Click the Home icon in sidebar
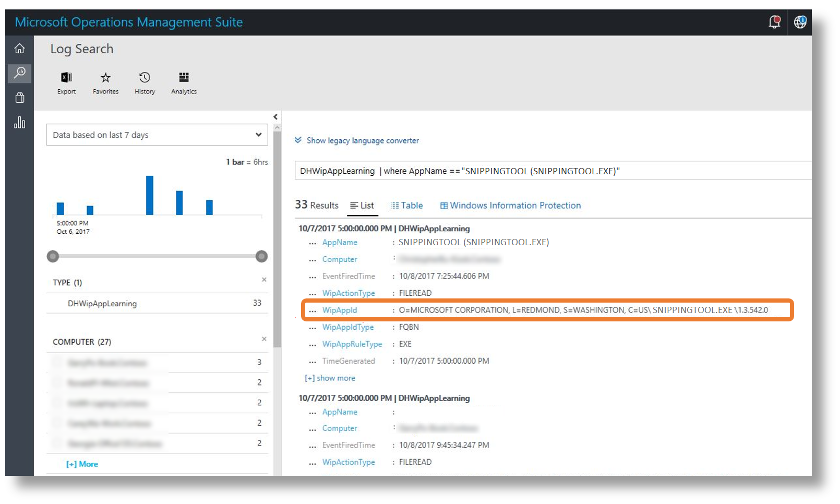The height and width of the screenshot is (504, 840). point(19,49)
